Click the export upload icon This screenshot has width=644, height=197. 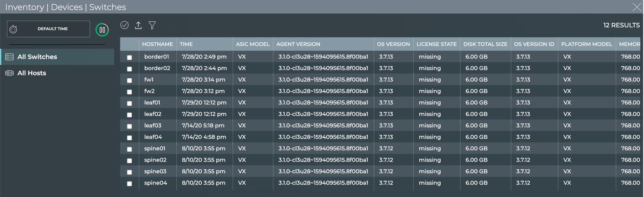[138, 25]
